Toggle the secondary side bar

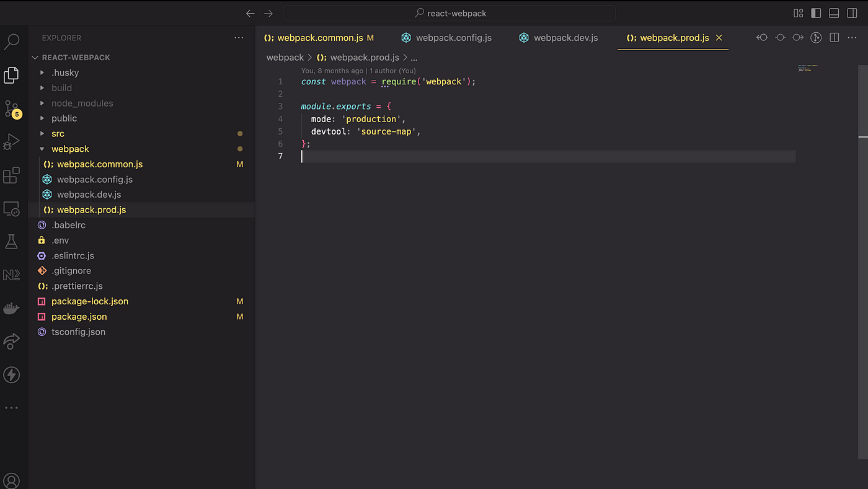point(852,13)
